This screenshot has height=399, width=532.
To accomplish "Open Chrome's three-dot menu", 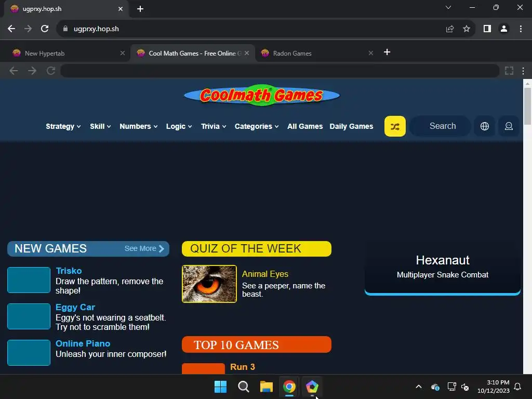I will [x=521, y=29].
